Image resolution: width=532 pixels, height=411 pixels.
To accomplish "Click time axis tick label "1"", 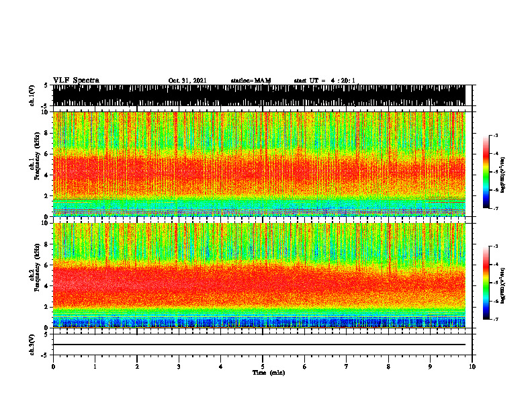I will point(95,367).
